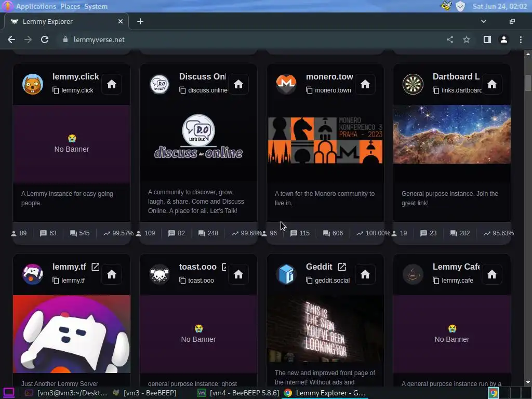
Task: Click the home button on monero.town card
Action: coord(365,84)
